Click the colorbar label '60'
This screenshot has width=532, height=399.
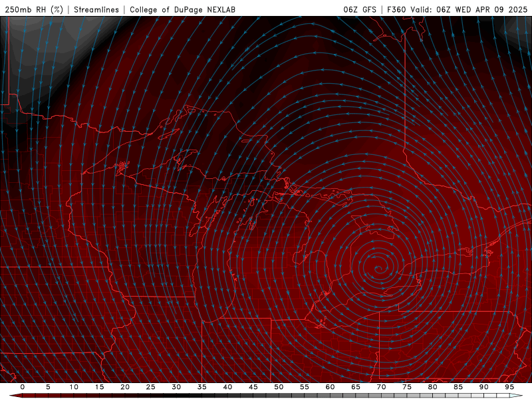(330, 387)
